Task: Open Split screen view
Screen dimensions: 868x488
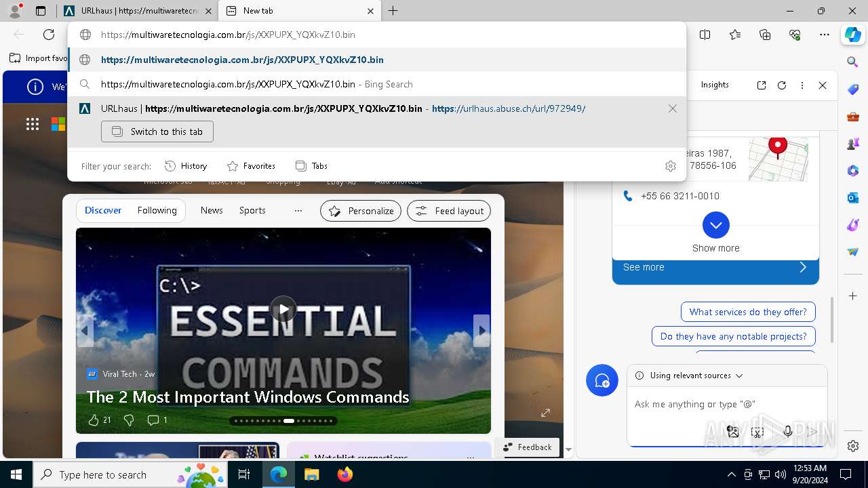Action: (x=705, y=35)
